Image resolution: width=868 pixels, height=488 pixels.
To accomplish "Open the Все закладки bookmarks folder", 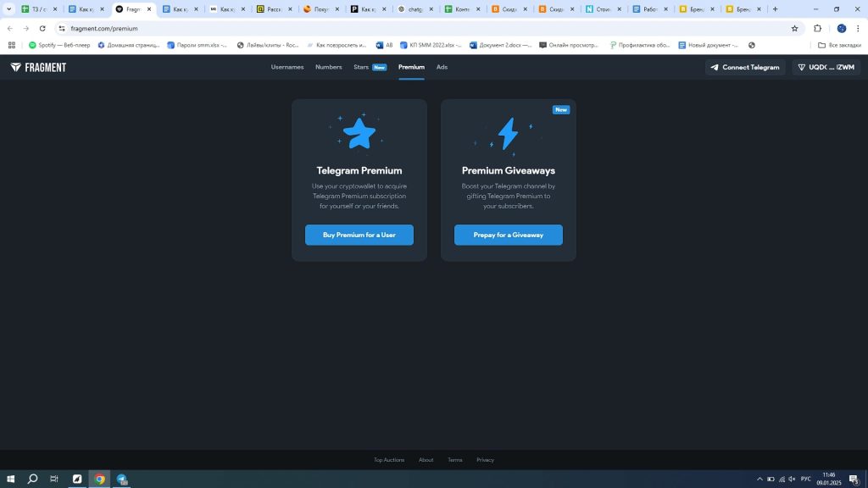I will click(839, 46).
